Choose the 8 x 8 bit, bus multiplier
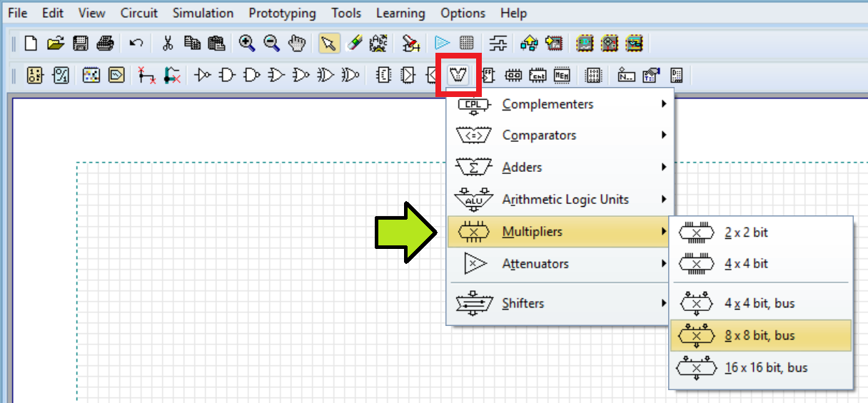 [x=761, y=335]
